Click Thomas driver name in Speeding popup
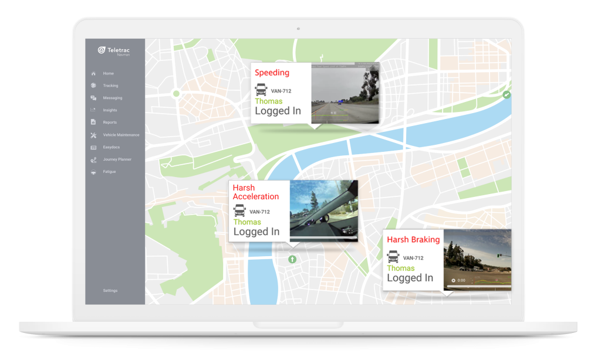Screen dimensions: 601x364 (268, 101)
